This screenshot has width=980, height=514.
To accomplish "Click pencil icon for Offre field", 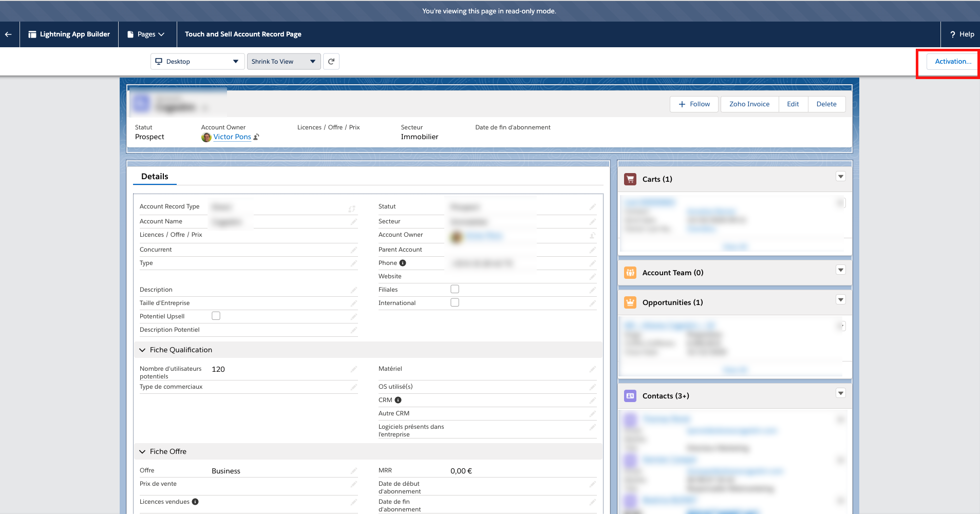I will tap(354, 471).
